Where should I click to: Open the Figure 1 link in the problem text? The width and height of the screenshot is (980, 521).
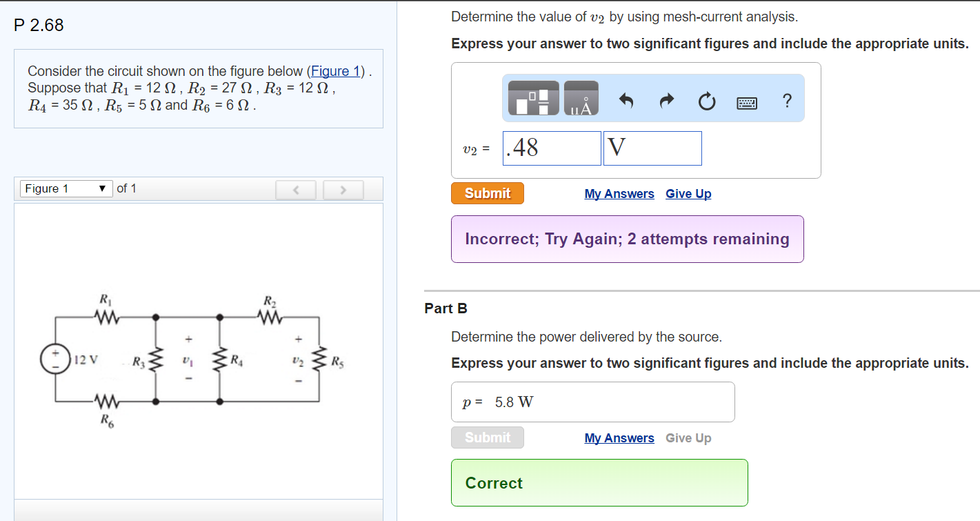click(337, 71)
